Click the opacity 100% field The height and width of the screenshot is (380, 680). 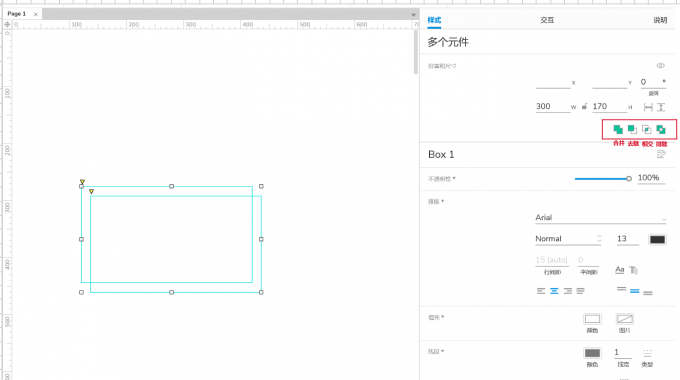[x=651, y=178]
